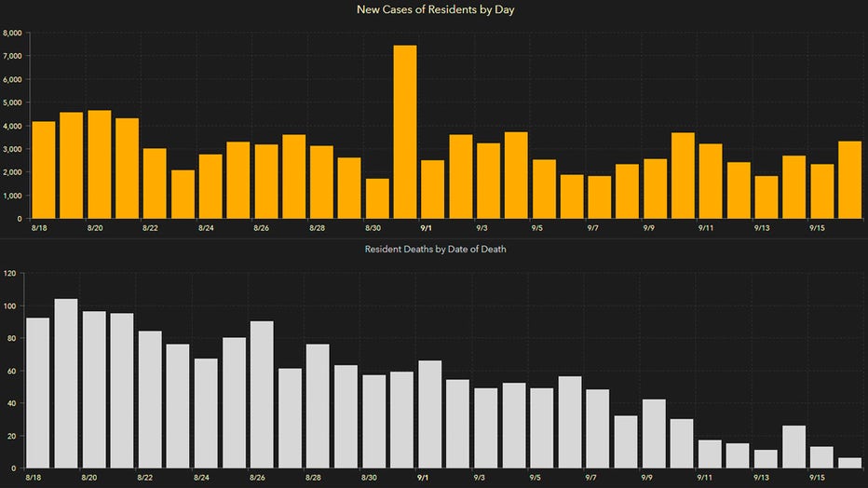868x488 pixels.
Task: Click the 9/1 date label under the deaths chart
Action: pyautogui.click(x=425, y=477)
